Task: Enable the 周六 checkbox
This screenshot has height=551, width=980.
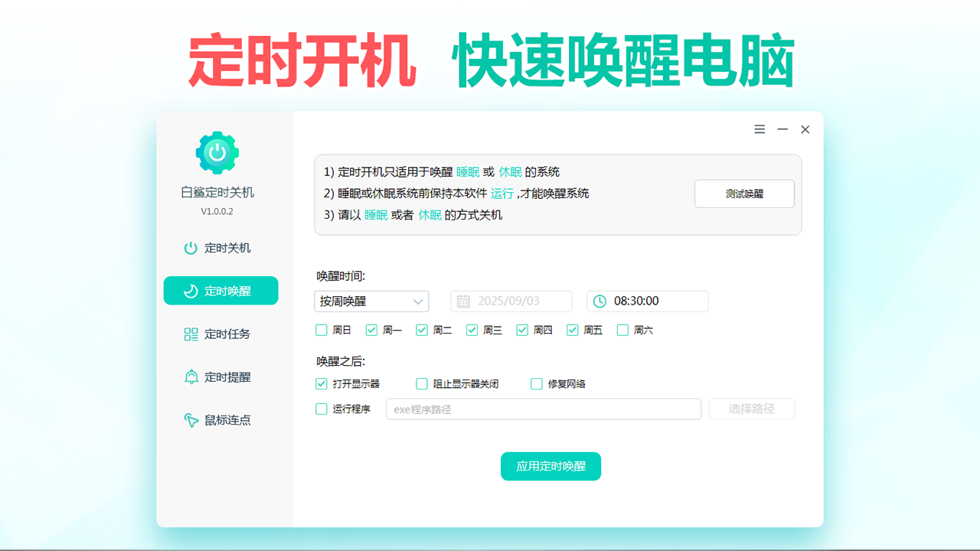Action: pyautogui.click(x=623, y=330)
